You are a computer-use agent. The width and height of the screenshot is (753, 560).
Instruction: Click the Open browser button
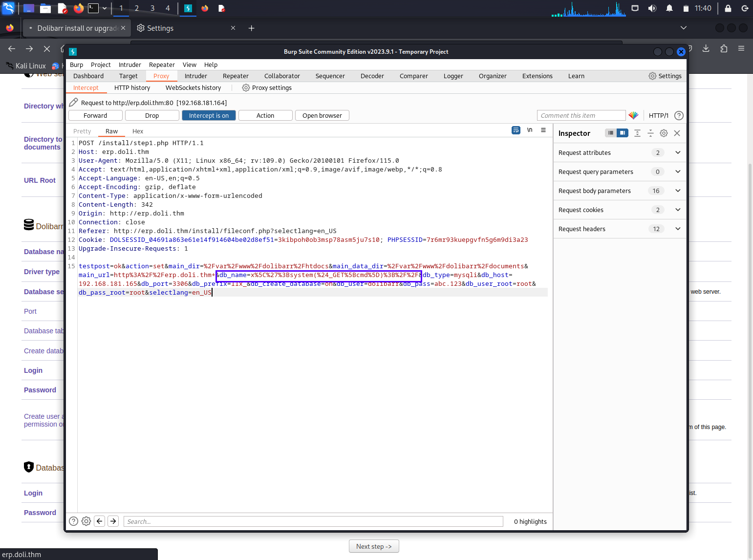pos(322,115)
